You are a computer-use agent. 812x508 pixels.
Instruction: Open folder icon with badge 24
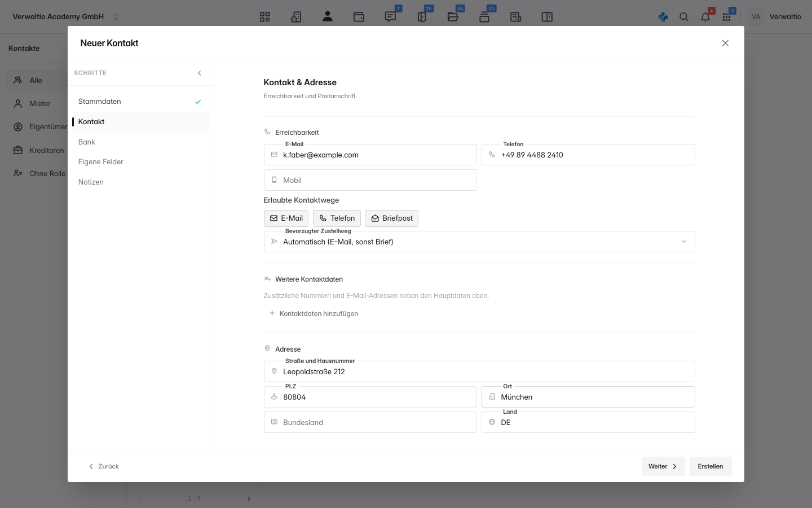[x=453, y=17]
